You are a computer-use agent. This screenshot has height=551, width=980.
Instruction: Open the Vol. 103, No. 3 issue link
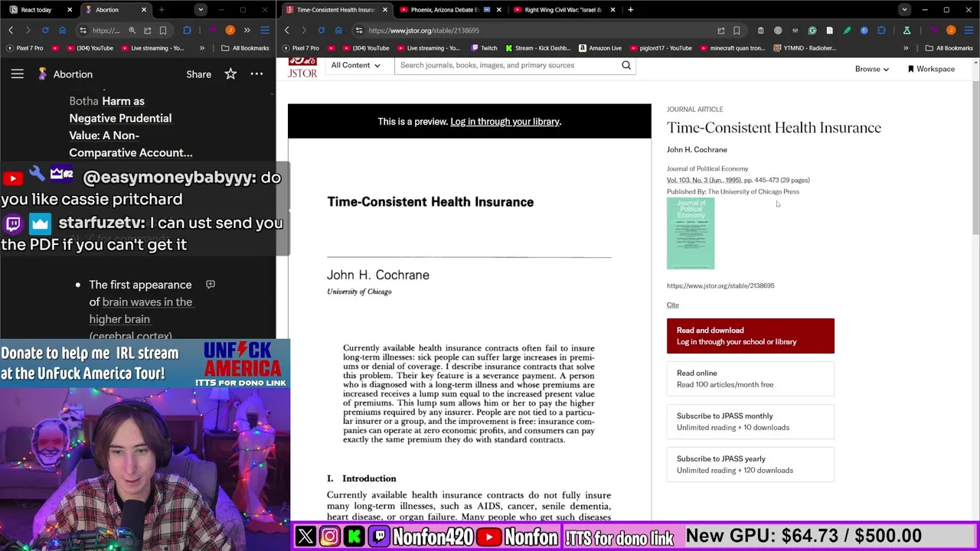coord(704,180)
